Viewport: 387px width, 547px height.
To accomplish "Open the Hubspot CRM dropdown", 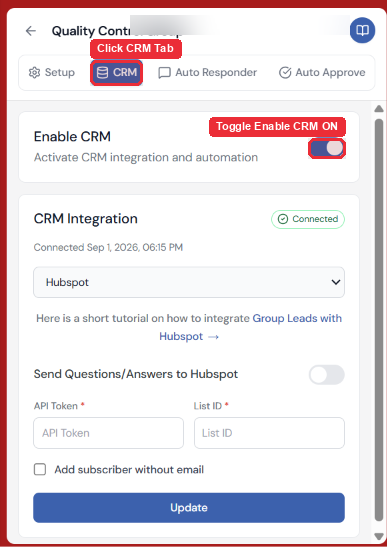I will tap(189, 282).
